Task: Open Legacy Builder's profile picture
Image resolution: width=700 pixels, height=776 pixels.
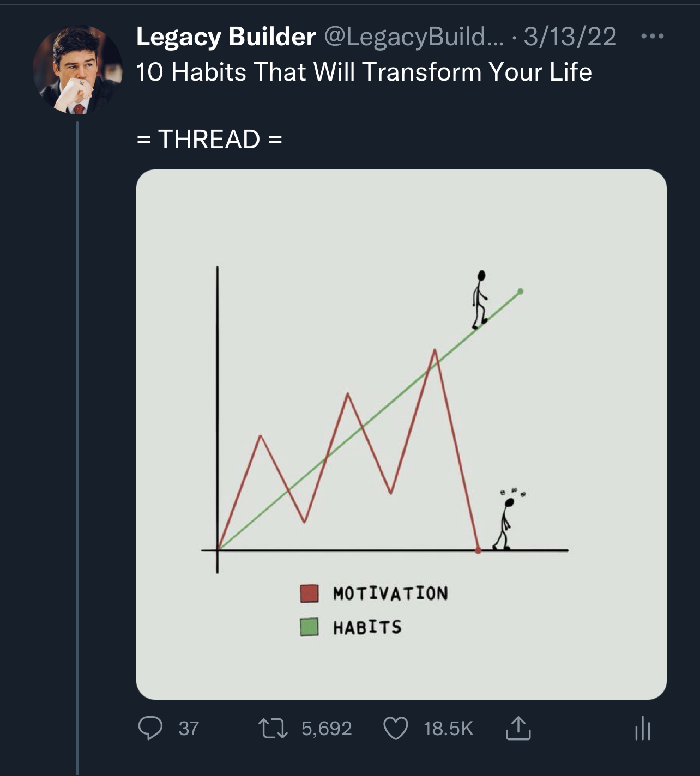Action: (77, 69)
